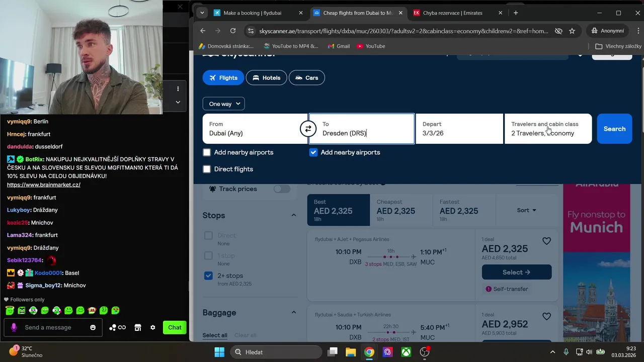
Task: Collapse the Baggage filter section
Action: click(294, 312)
